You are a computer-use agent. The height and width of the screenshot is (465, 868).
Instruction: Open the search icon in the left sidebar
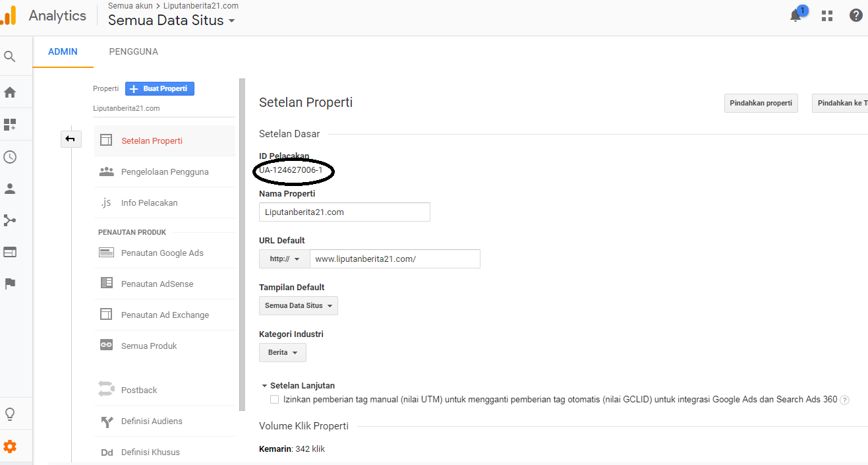[9, 56]
